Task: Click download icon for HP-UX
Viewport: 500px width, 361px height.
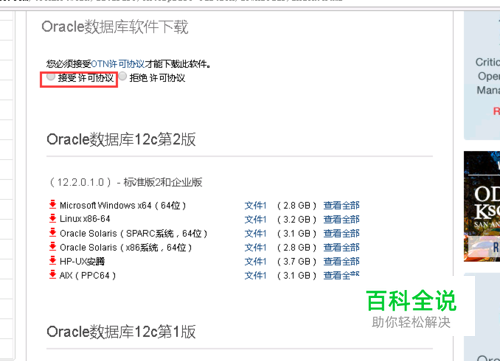Action: pos(52,260)
